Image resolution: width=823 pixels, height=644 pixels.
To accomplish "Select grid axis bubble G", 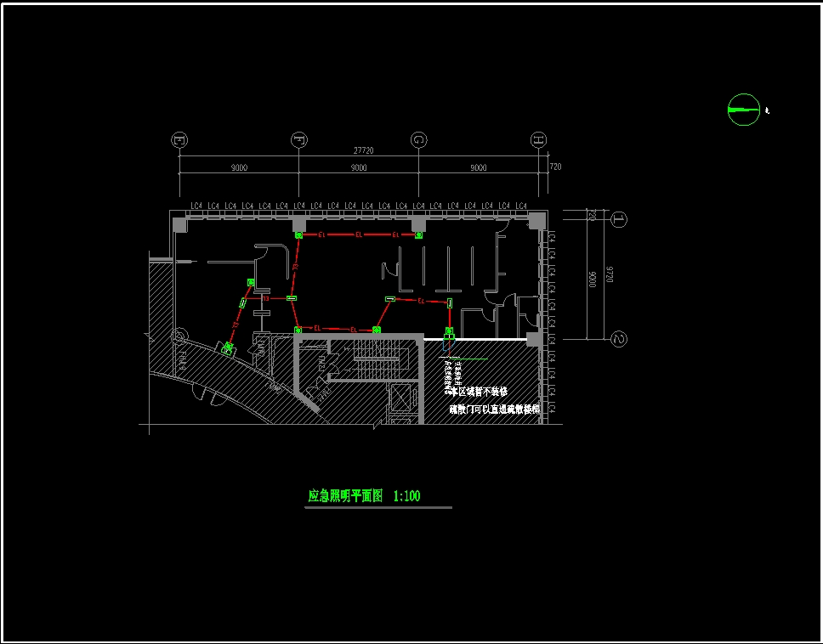I will click(418, 140).
